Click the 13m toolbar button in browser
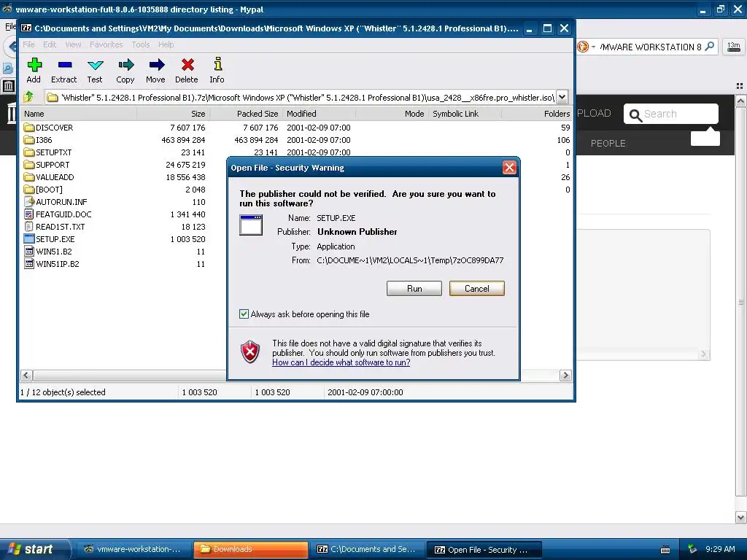 733,47
